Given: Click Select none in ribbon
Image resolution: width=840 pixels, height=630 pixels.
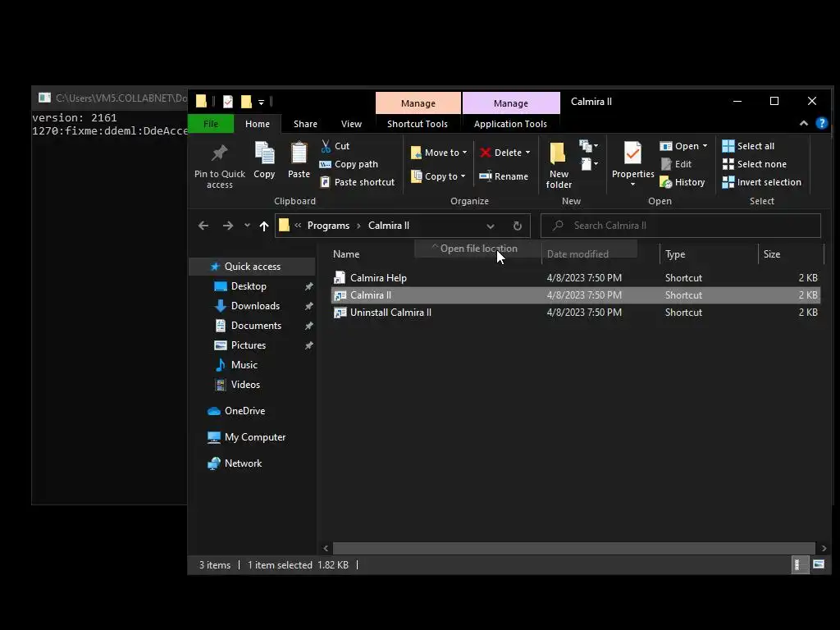Looking at the screenshot, I should (755, 164).
